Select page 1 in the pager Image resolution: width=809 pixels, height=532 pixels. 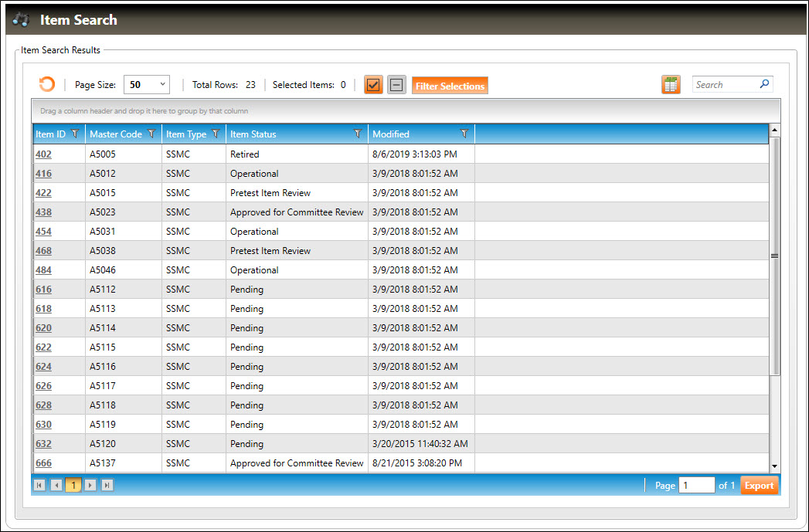coord(73,485)
